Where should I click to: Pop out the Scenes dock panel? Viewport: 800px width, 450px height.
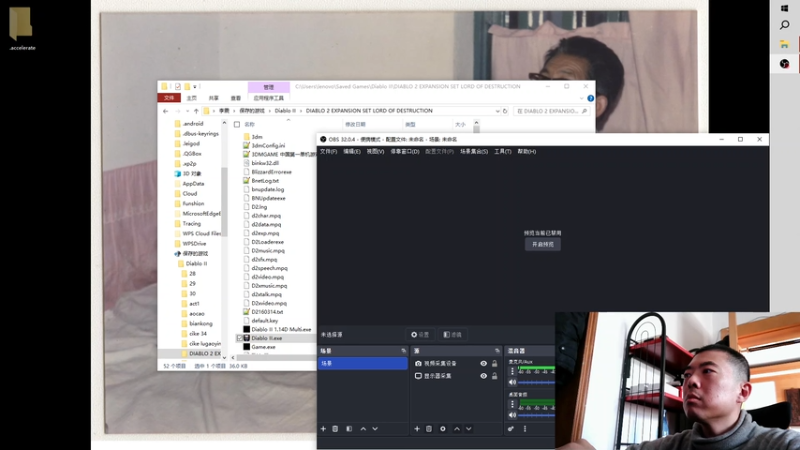[404, 351]
